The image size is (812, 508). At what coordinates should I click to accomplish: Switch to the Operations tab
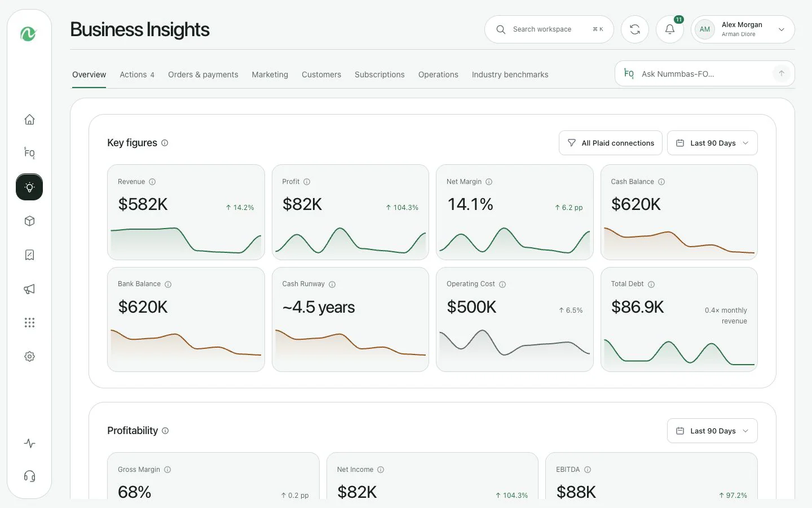pos(438,75)
